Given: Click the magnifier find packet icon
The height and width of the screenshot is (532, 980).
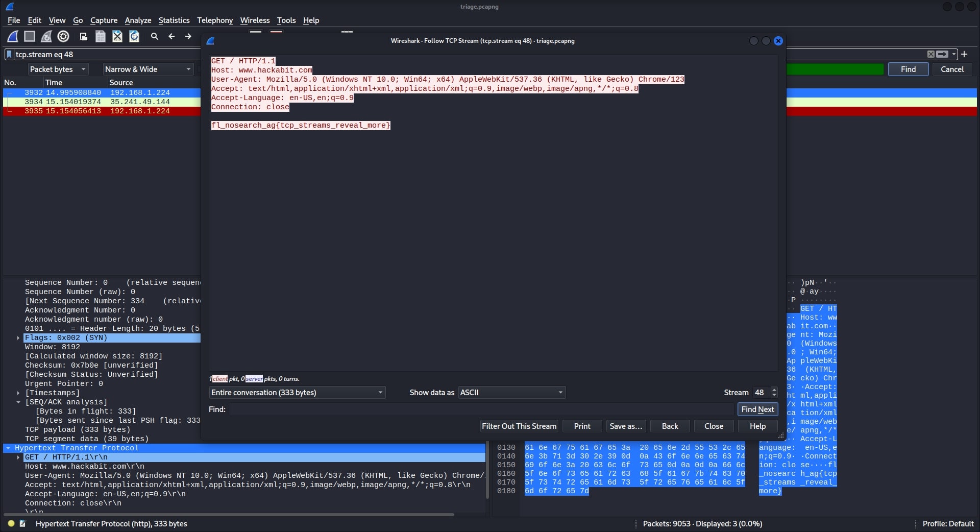Looking at the screenshot, I should (x=155, y=36).
